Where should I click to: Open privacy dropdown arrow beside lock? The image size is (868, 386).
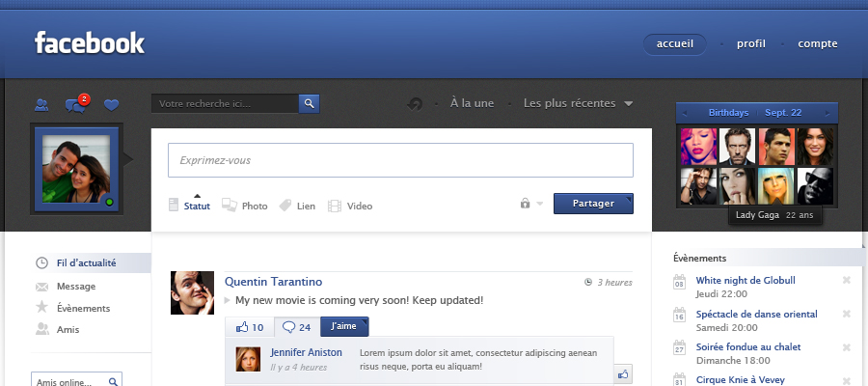pos(540,204)
